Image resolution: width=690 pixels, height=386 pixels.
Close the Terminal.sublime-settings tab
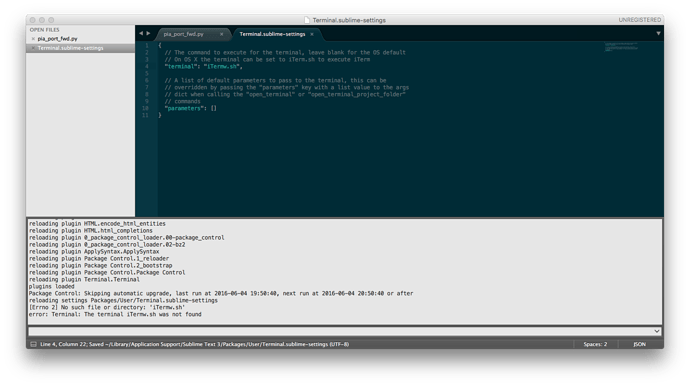pos(312,34)
